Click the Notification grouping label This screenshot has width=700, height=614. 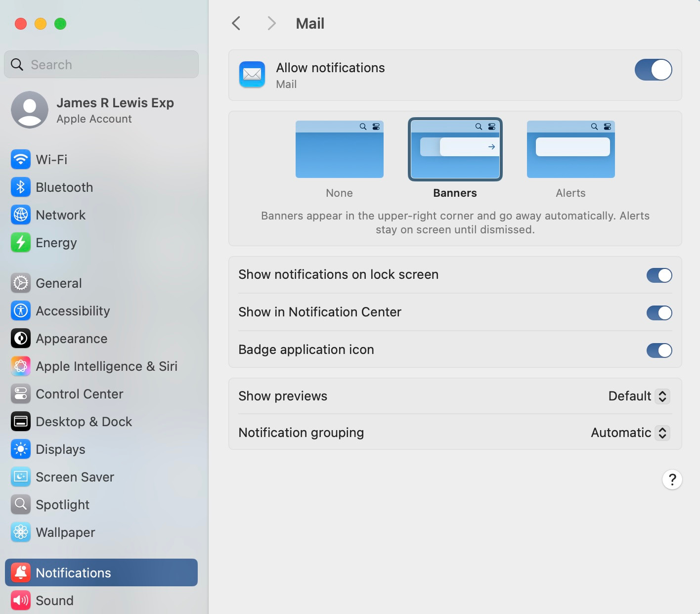(301, 433)
